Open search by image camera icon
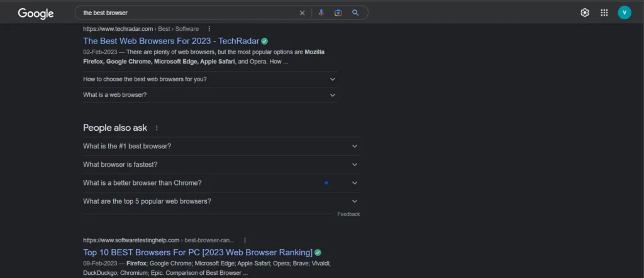The height and width of the screenshot is (278, 644). 338,13
